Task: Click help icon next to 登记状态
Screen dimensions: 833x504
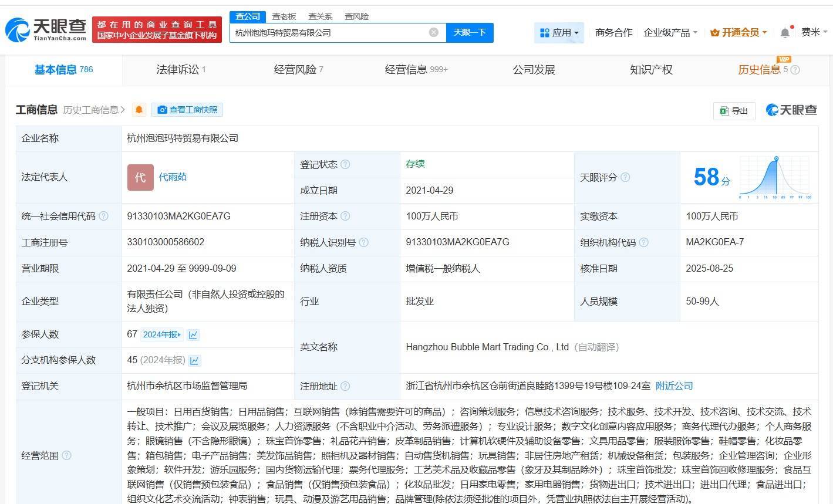Action: point(345,164)
